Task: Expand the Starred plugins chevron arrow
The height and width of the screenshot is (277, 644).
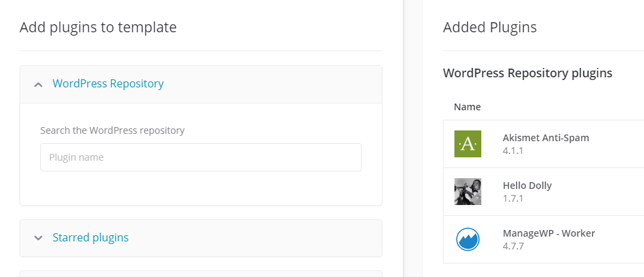Action: 38,238
